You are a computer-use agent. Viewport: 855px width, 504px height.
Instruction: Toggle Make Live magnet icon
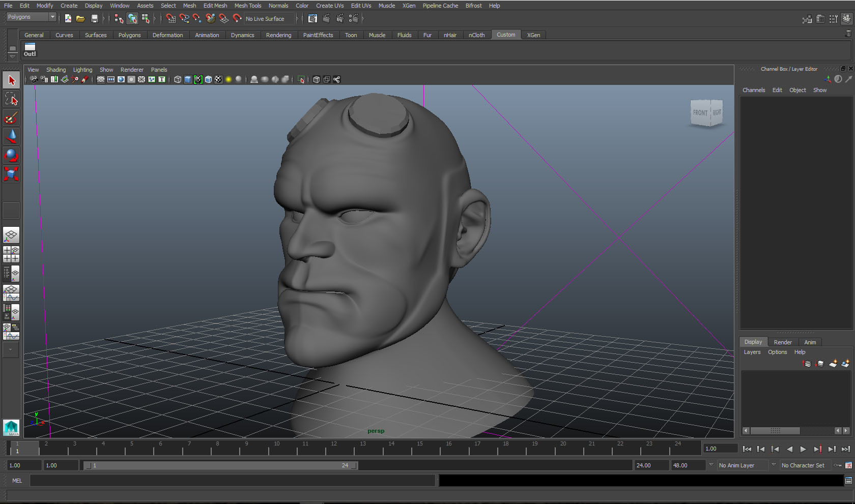coord(237,19)
